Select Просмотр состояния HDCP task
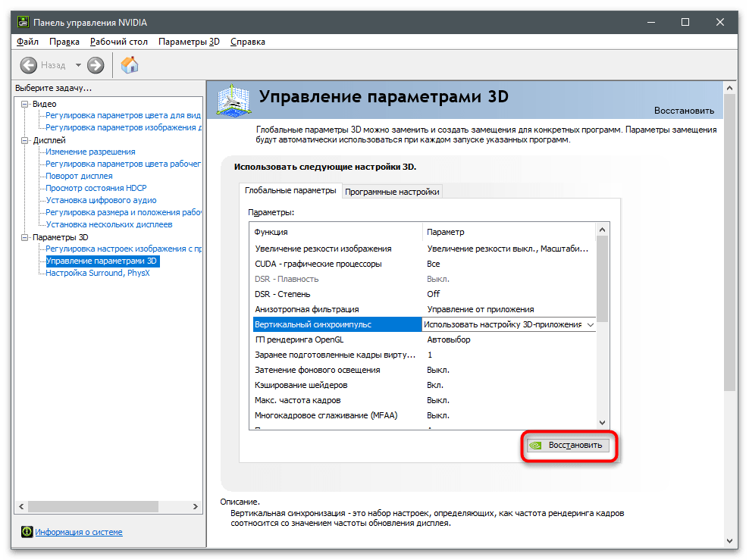Screen dimensions: 749x560 pos(96,188)
